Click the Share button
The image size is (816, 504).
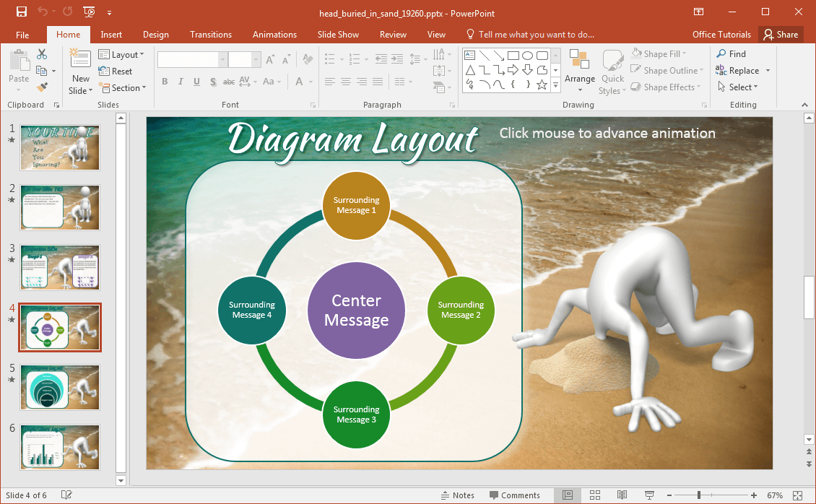[x=781, y=35]
